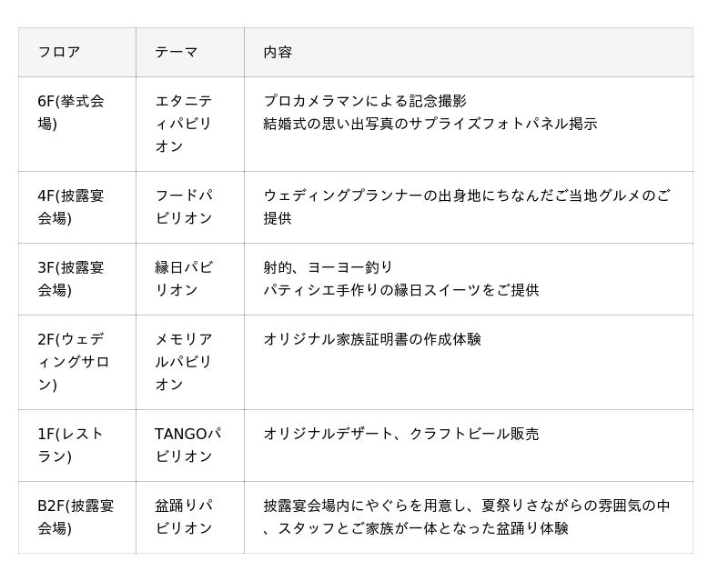Click the 4F(披露宴会場) floor cell

pos(71,207)
